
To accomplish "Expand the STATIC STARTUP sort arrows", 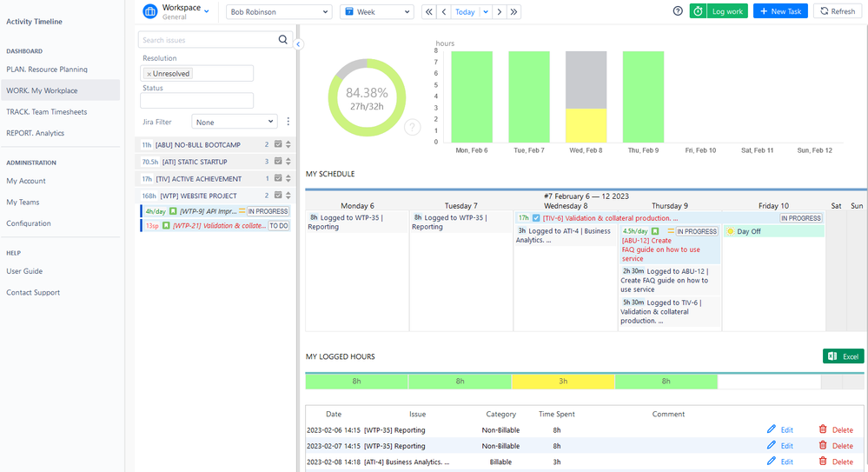I will 288,161.
